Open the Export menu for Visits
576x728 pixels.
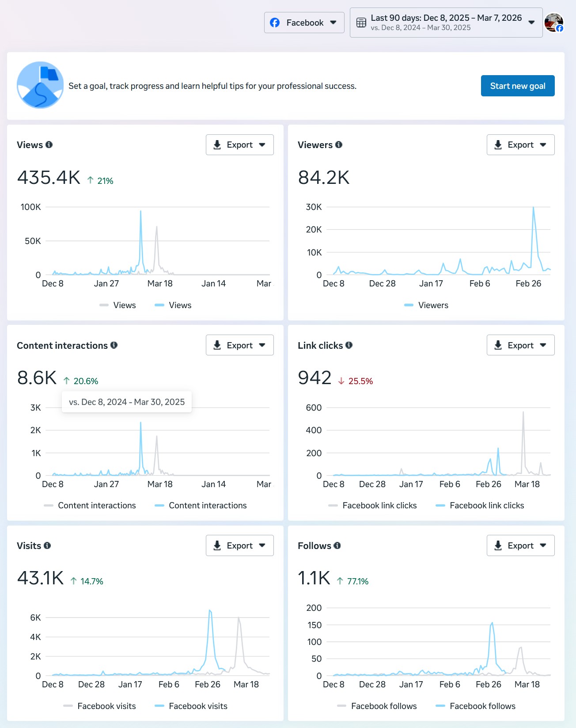pyautogui.click(x=240, y=545)
